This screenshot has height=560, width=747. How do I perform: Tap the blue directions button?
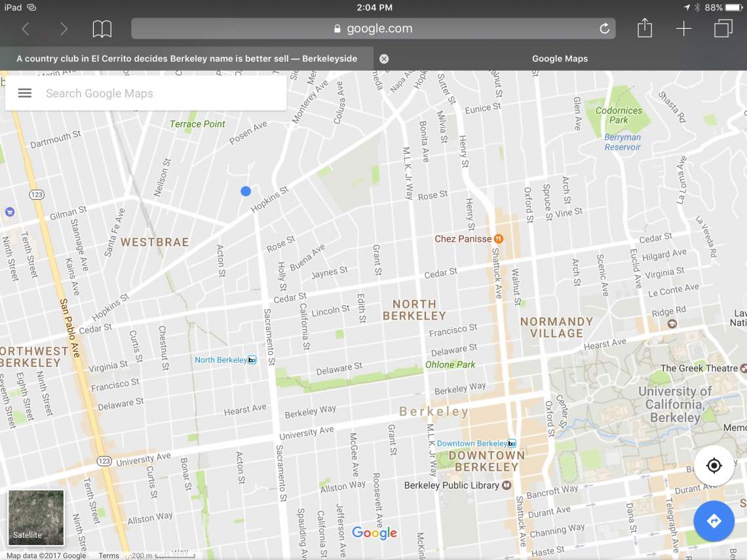click(x=714, y=521)
